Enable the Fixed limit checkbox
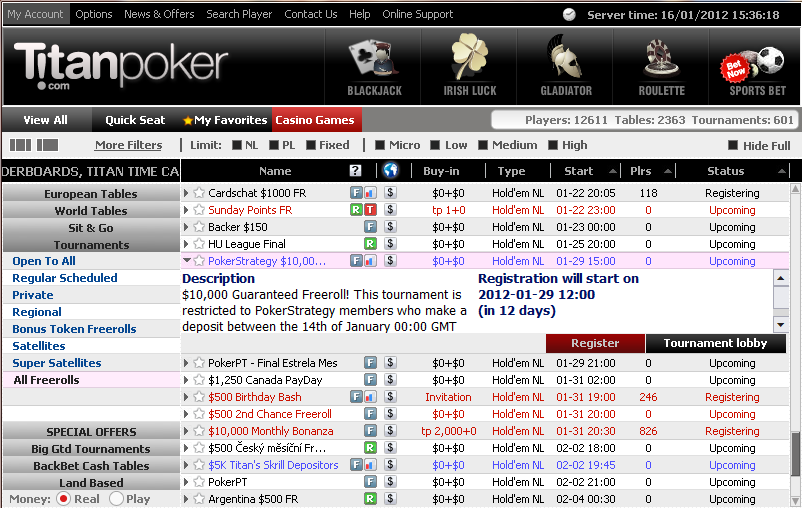Image resolution: width=802 pixels, height=508 pixels. pyautogui.click(x=311, y=145)
